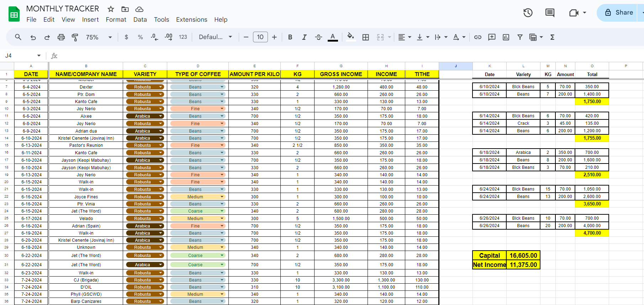Screen dimensions: 644x305
Task: Open the name box dropdown arrow
Action: [x=39, y=55]
